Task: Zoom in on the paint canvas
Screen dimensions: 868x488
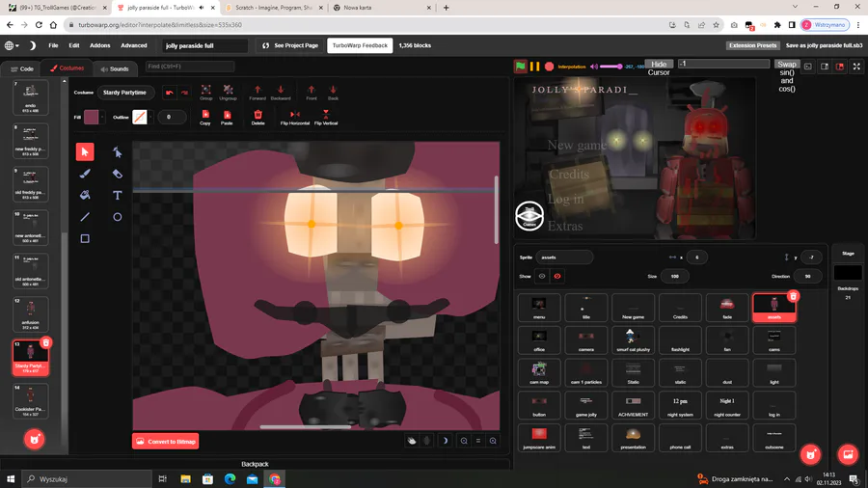Action: coord(493,441)
